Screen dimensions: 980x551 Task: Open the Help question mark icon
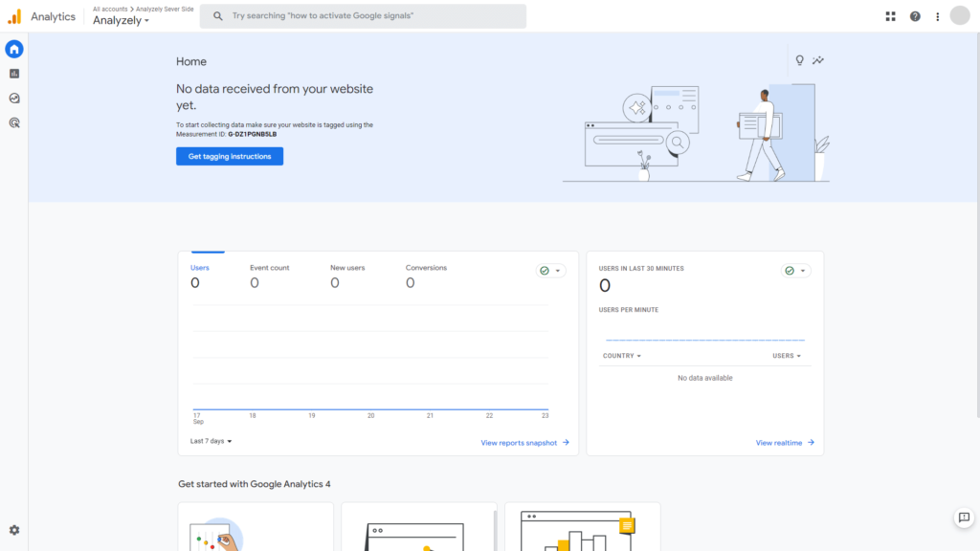click(915, 16)
